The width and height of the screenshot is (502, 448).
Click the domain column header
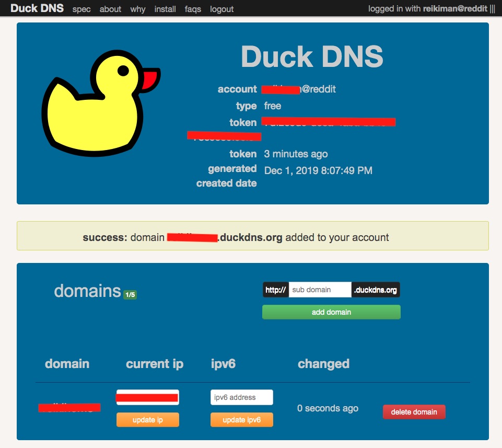pos(67,364)
